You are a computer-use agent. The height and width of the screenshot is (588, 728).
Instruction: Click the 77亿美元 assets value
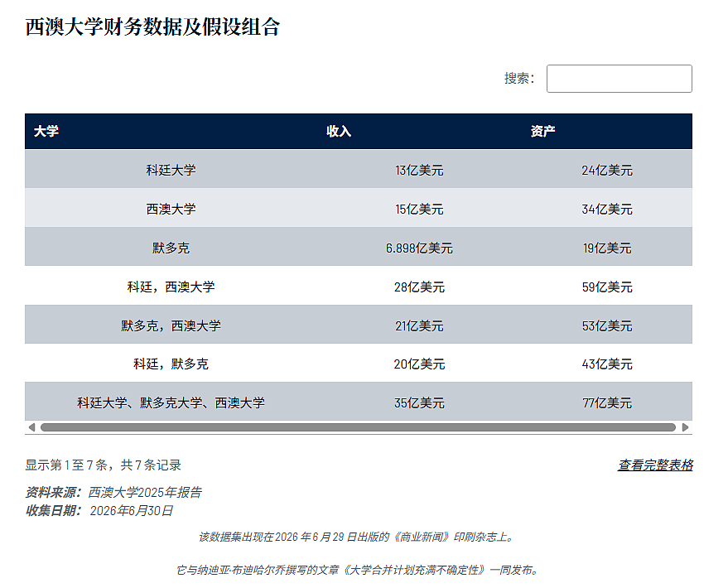click(607, 402)
